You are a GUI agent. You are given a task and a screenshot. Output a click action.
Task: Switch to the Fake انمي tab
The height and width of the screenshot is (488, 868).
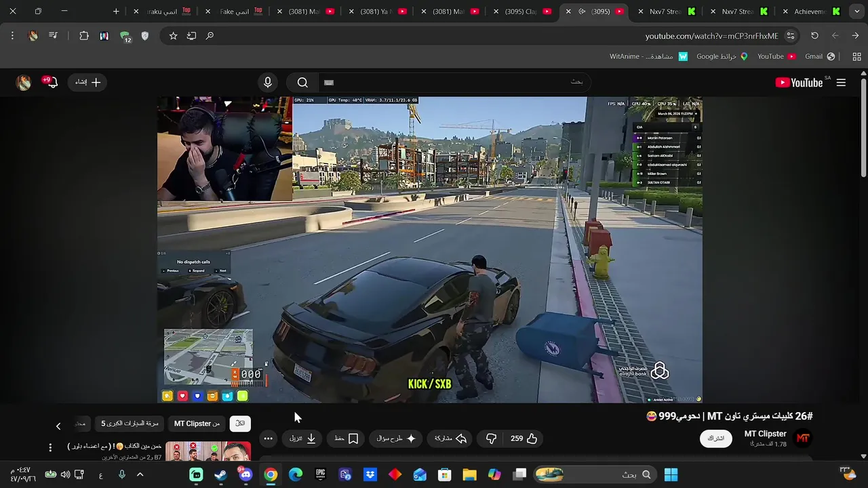(235, 12)
